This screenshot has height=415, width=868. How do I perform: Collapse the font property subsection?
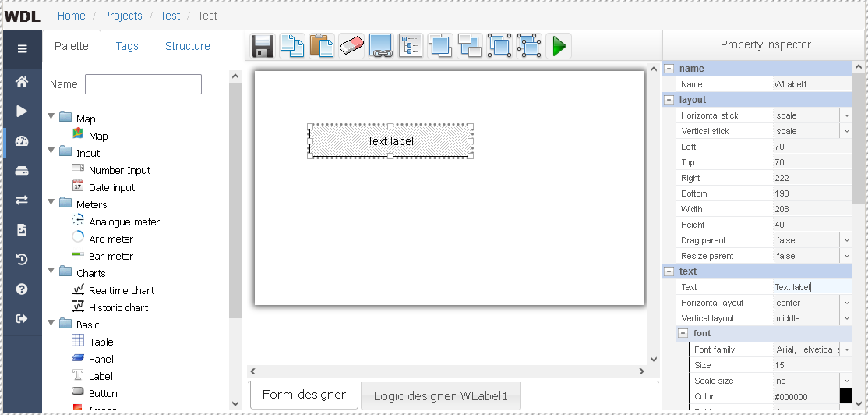[x=683, y=334]
